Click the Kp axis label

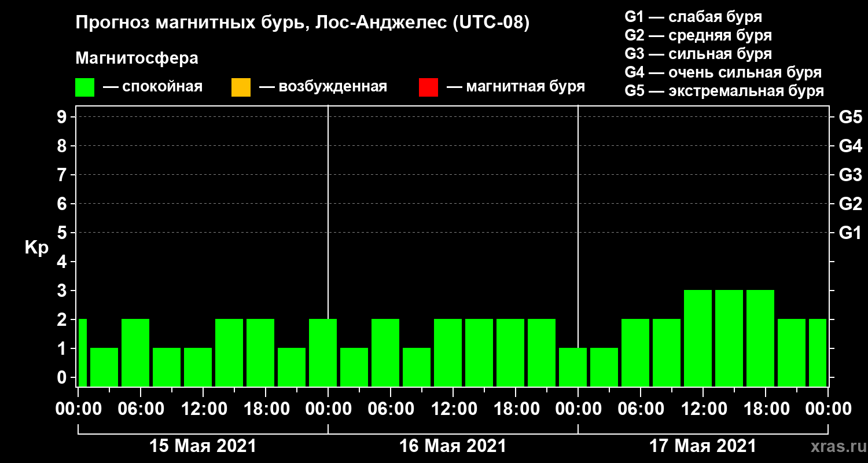click(x=36, y=248)
